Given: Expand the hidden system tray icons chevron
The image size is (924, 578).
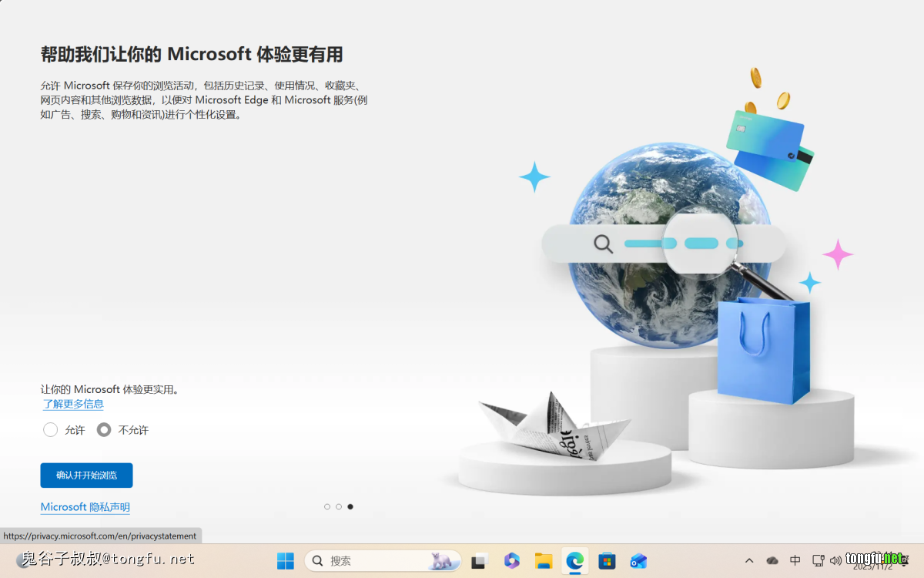Looking at the screenshot, I should (749, 561).
